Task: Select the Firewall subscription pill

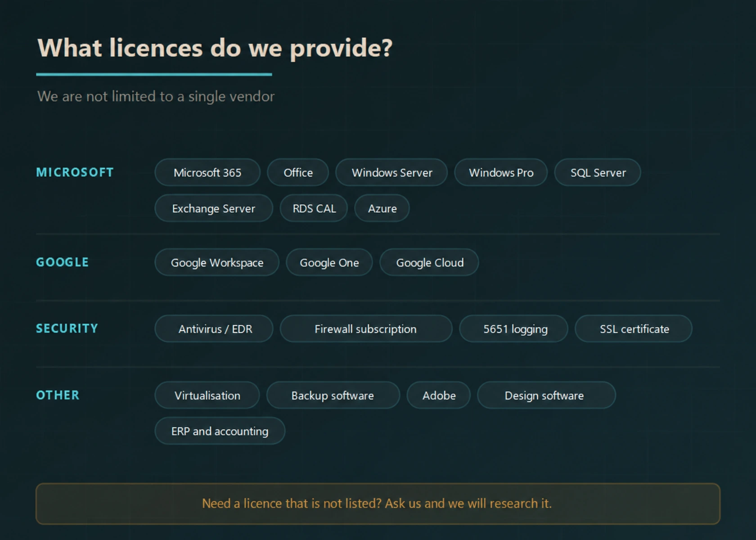Action: click(366, 329)
